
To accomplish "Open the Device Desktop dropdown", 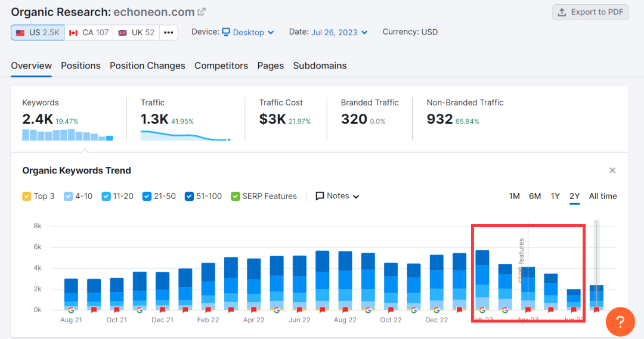I will (x=248, y=32).
